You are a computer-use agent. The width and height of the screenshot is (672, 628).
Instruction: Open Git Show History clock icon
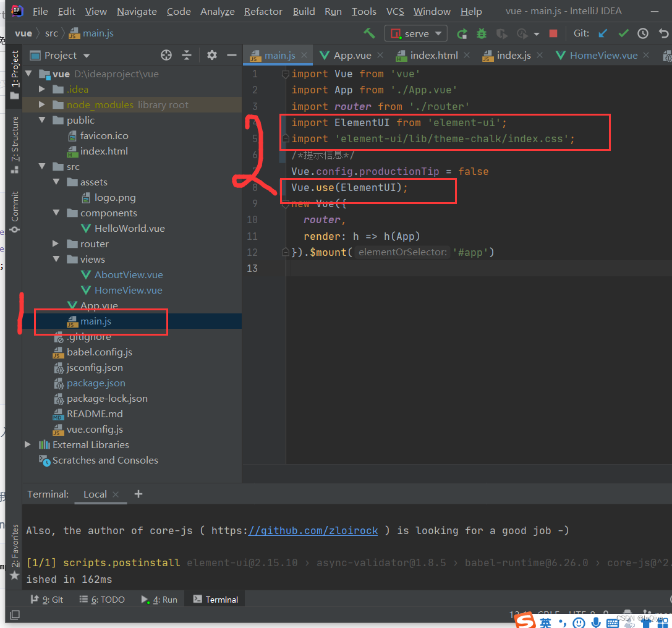[643, 33]
